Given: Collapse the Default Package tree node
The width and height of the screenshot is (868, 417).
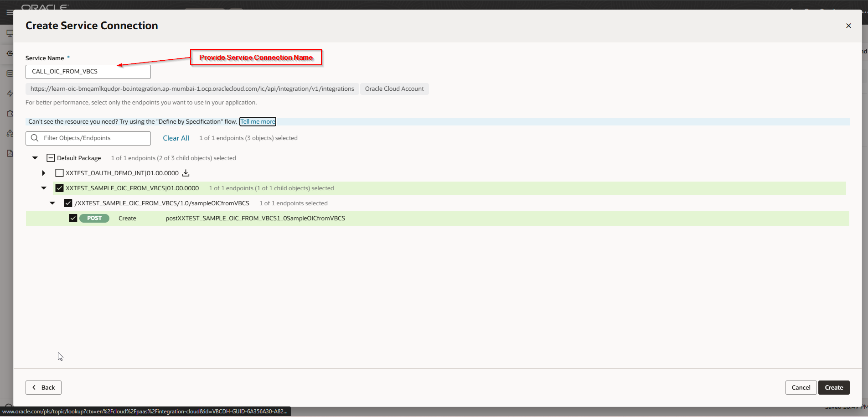Looking at the screenshot, I should pyautogui.click(x=35, y=158).
